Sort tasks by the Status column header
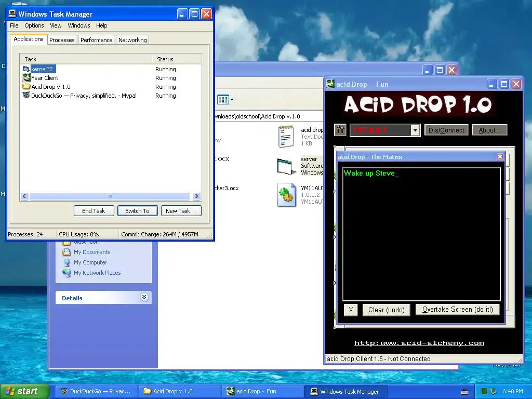This screenshot has height=399, width=532. pos(177,59)
